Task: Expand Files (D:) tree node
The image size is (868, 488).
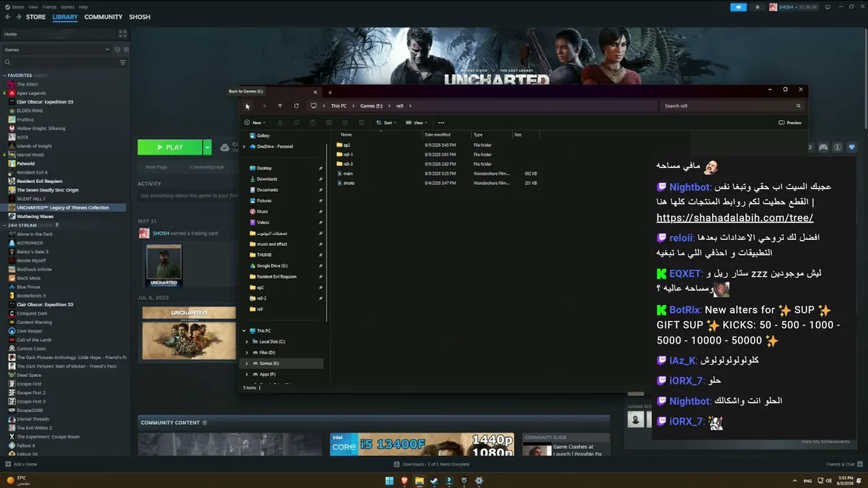Action: [x=247, y=352]
